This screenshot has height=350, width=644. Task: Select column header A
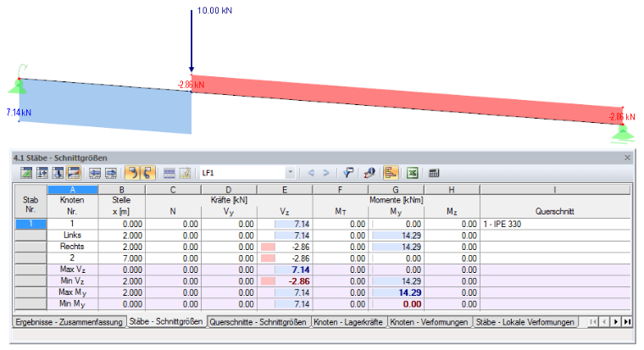pyautogui.click(x=73, y=190)
